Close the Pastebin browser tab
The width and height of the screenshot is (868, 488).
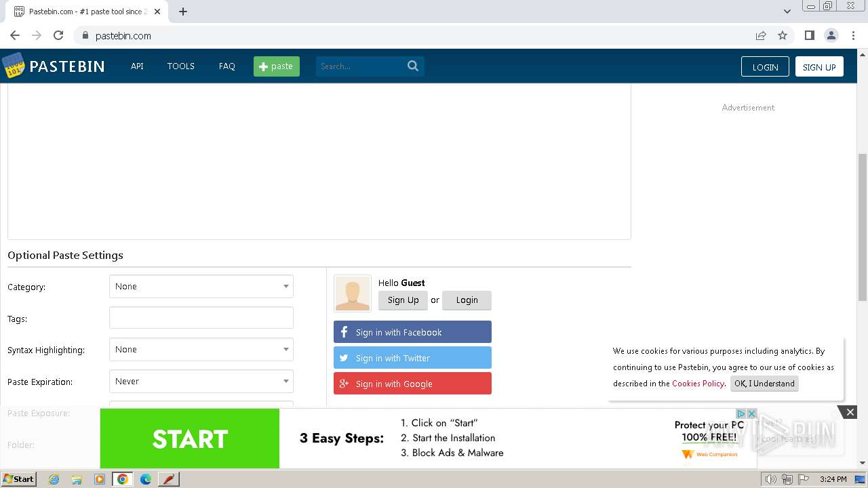coord(157,12)
